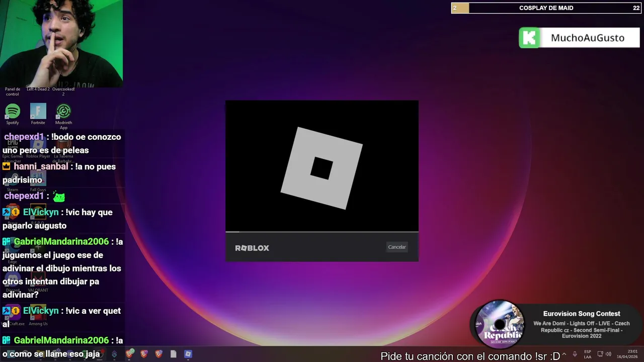Select the Left 4 Dead 2 desktop label
This screenshot has width=644, height=362.
tap(38, 89)
